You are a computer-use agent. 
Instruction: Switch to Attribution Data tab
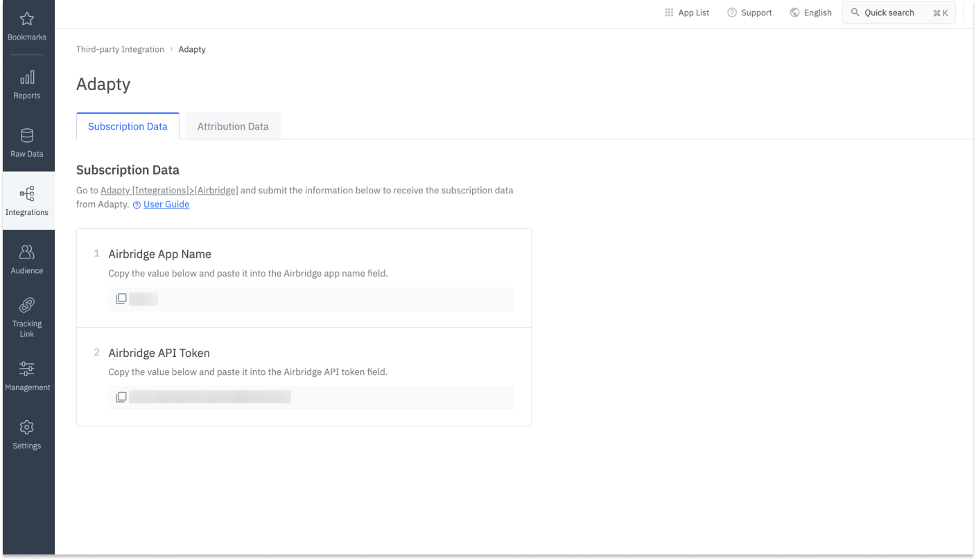pos(233,126)
